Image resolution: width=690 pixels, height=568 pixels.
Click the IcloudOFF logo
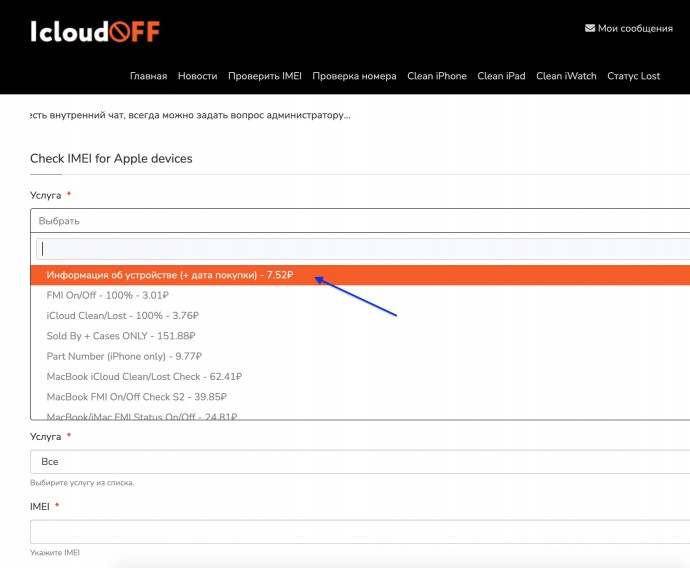[95, 31]
